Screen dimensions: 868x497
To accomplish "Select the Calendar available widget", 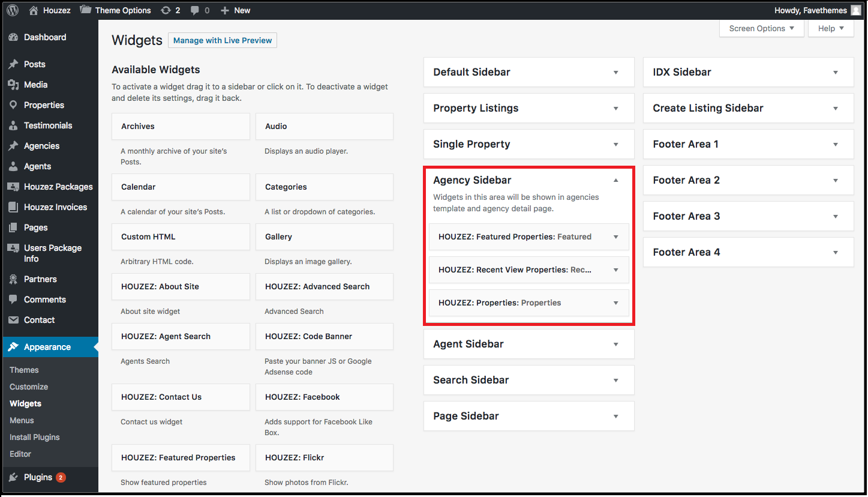I will pyautogui.click(x=181, y=187).
